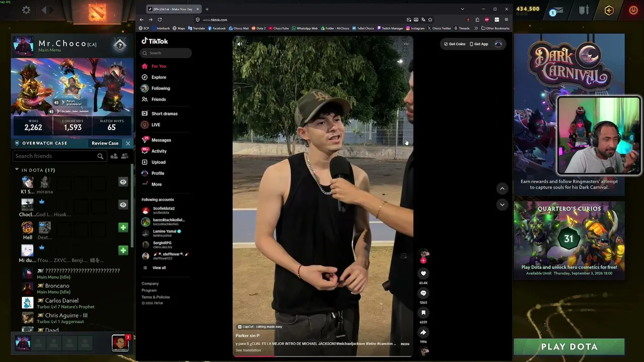Mute the TikTok video sound
Image resolution: width=644 pixels, height=362 pixels.
click(239, 44)
